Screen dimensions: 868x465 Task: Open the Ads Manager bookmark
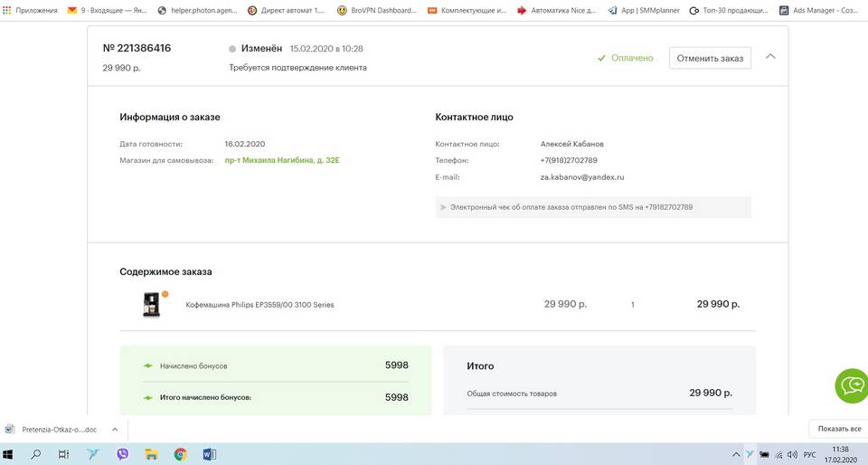pos(819,10)
